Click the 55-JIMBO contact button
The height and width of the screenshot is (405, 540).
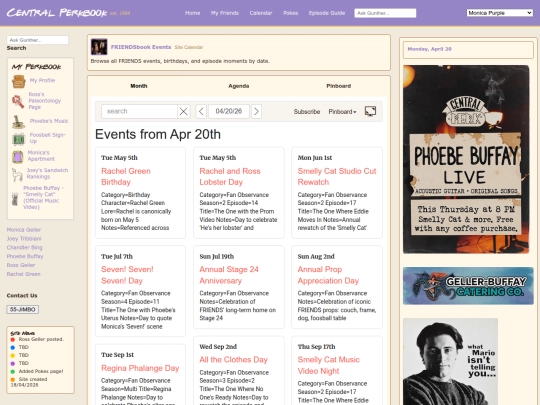[22, 309]
